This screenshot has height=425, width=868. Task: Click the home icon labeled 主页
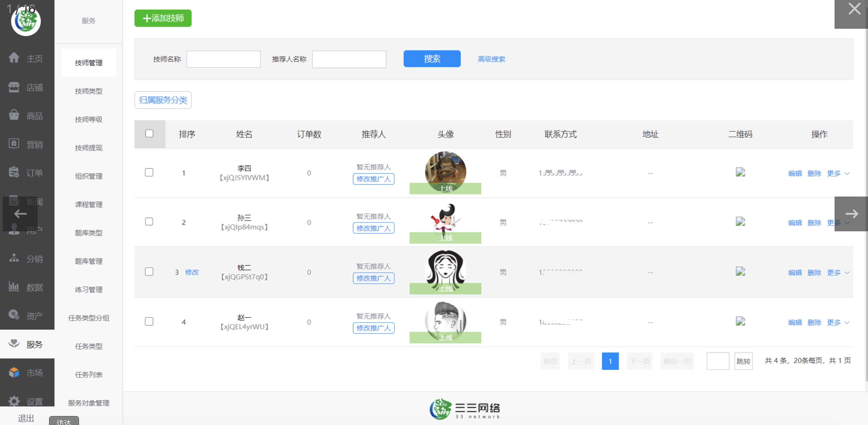(x=14, y=58)
